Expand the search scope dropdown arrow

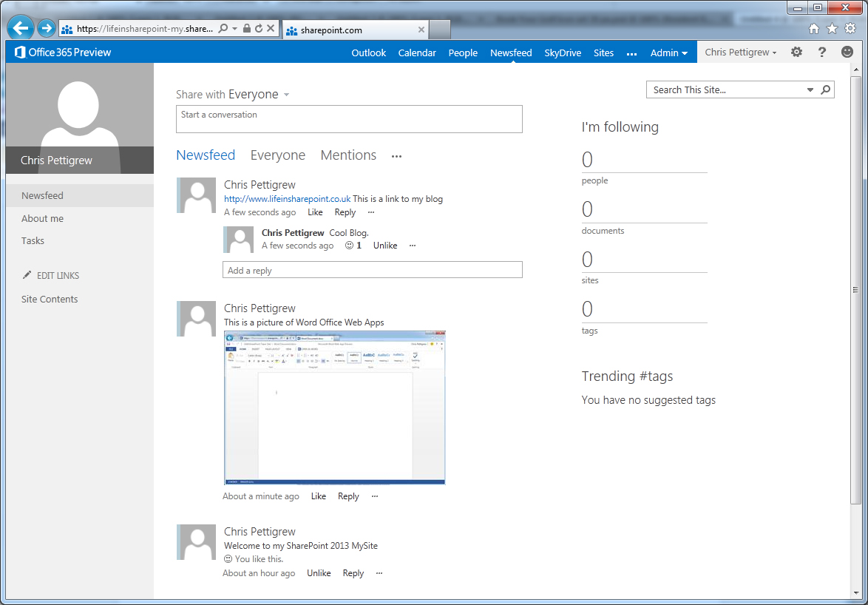pyautogui.click(x=810, y=89)
